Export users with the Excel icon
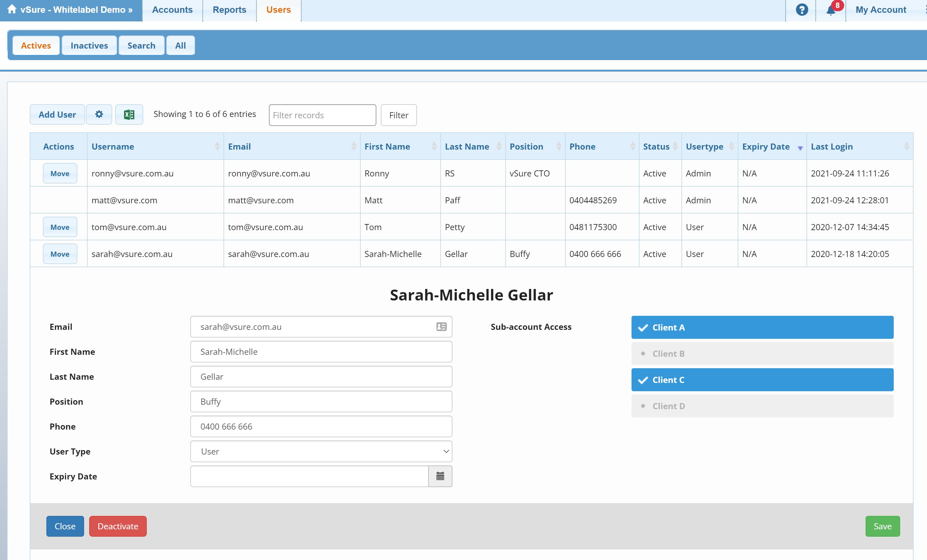The height and width of the screenshot is (560, 927). click(x=129, y=114)
